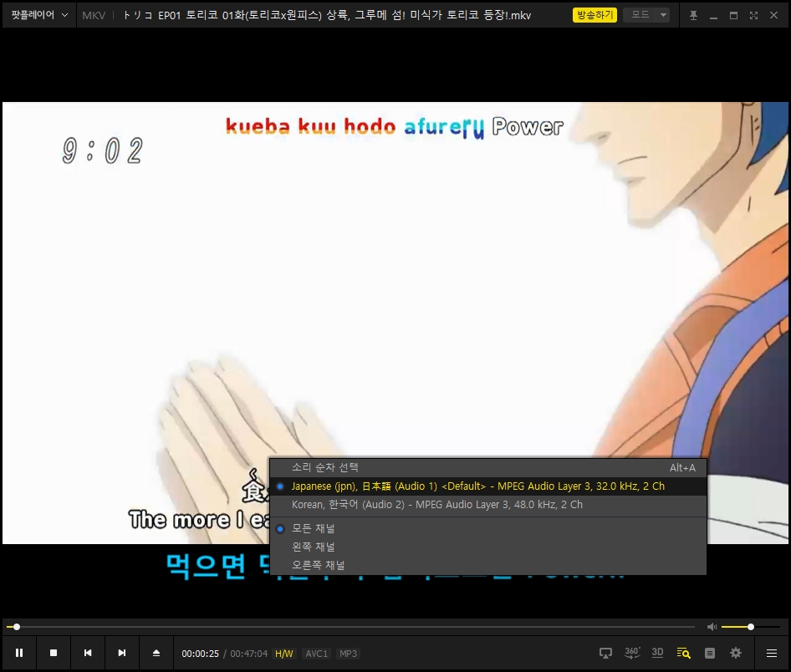Open the hamburger main menu
The width and height of the screenshot is (791, 672).
click(x=771, y=654)
